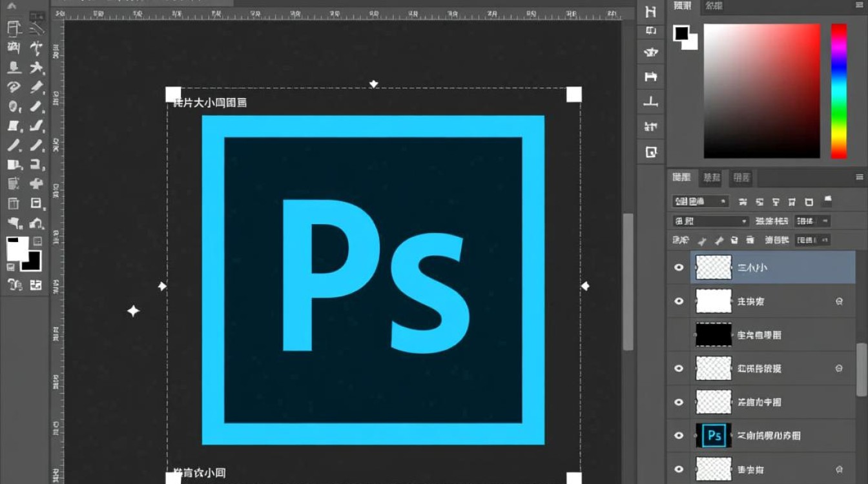Switch to the middle tab of Layers panel group
868x484 pixels.
tap(712, 177)
